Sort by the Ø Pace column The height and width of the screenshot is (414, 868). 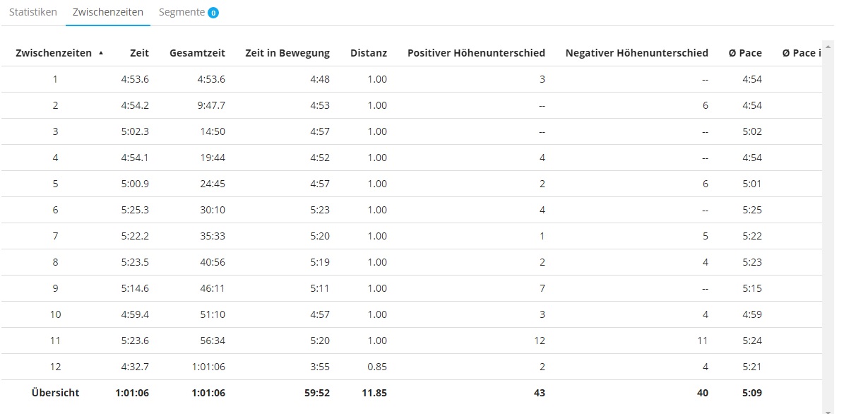click(745, 53)
